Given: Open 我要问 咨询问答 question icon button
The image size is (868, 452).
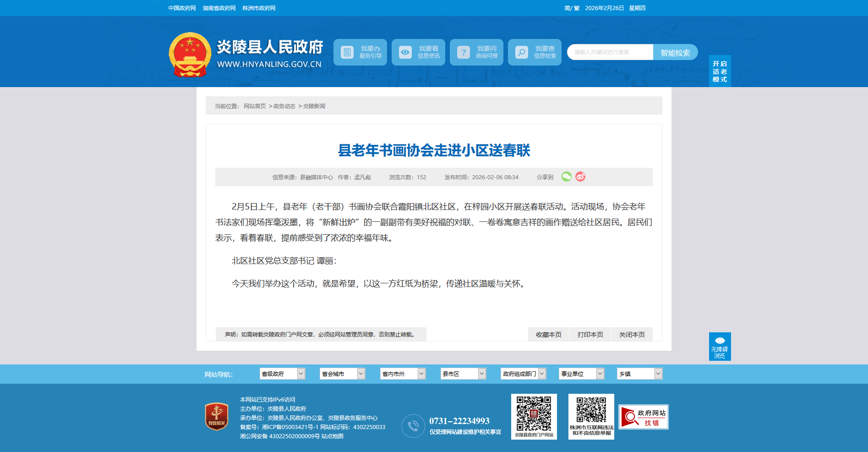Looking at the screenshot, I should click(x=476, y=52).
